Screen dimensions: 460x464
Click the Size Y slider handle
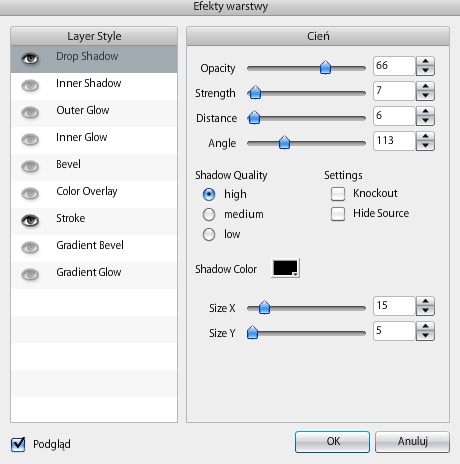(x=252, y=332)
